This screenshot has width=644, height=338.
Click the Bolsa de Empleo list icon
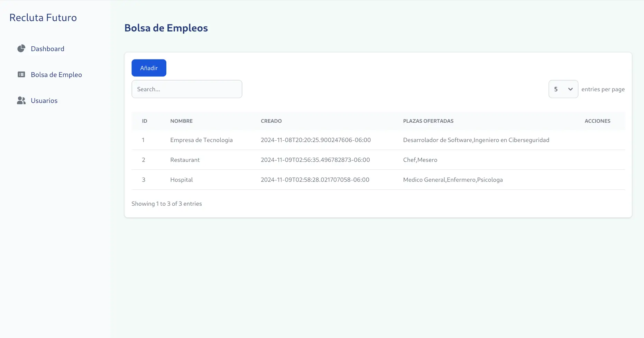[x=21, y=74]
